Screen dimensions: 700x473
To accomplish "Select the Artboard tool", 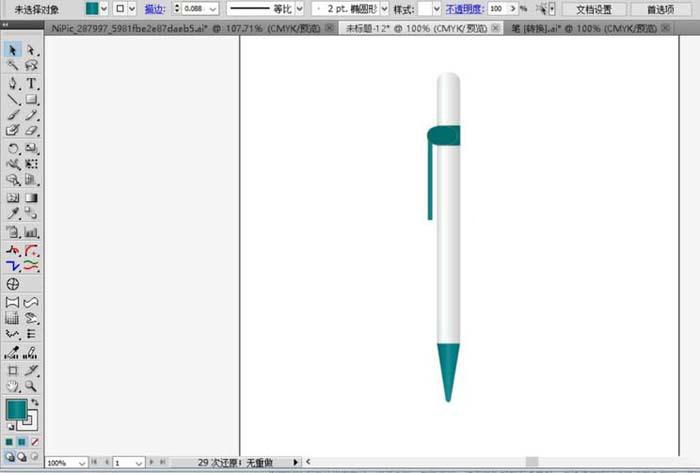I will (x=12, y=370).
